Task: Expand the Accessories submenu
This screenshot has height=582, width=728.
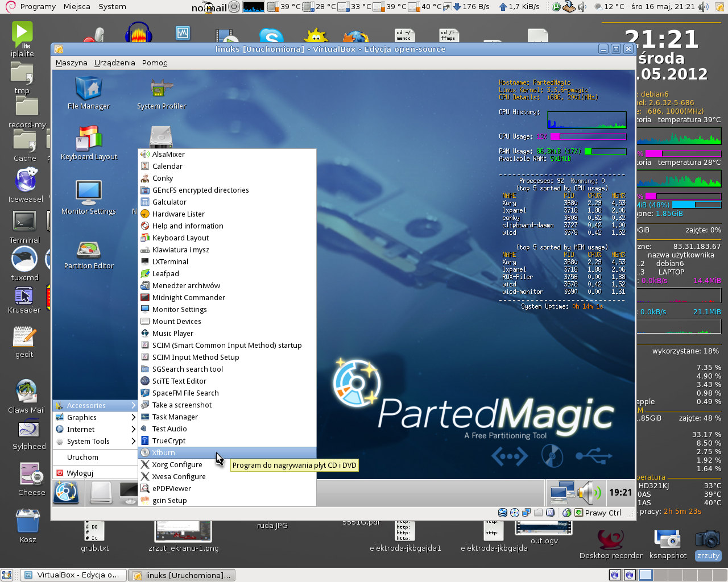Action: 96,405
